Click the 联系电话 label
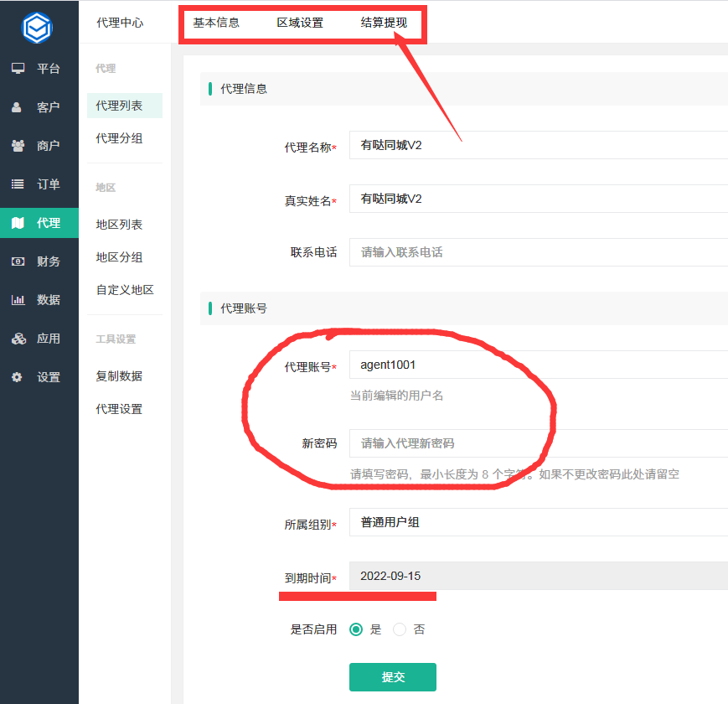The height and width of the screenshot is (704, 728). [314, 252]
